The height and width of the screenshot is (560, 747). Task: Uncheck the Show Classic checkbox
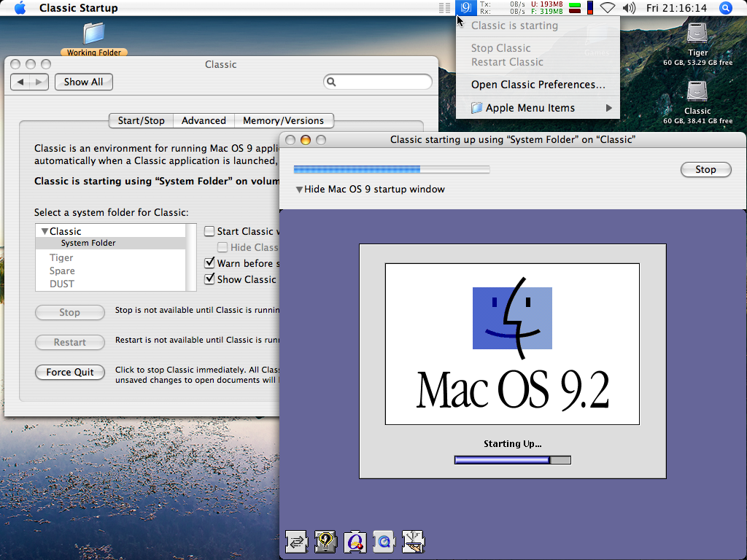click(209, 279)
